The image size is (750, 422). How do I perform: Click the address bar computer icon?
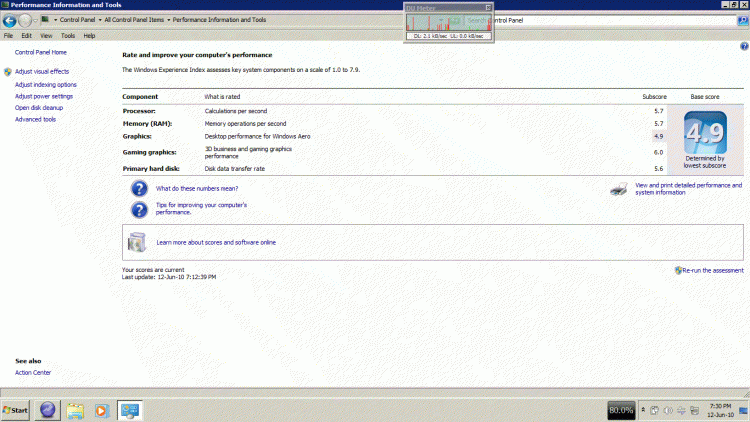[45, 20]
